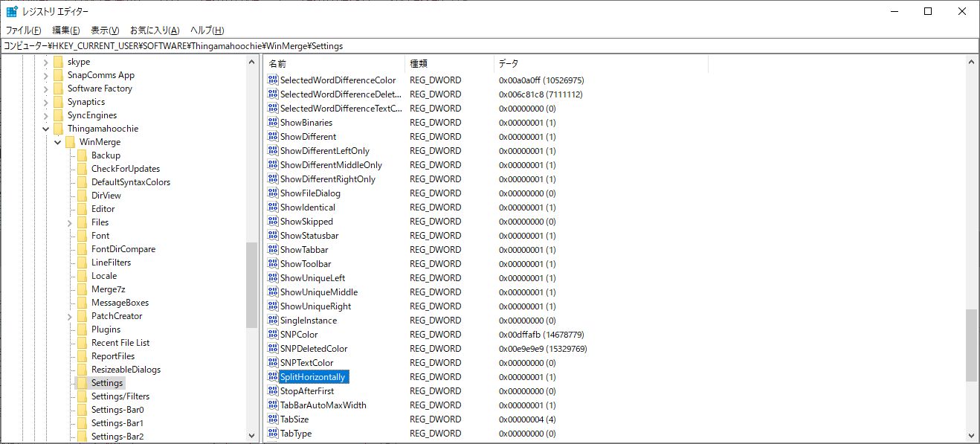
Task: Select the registry icon of TabSize value
Action: pyautogui.click(x=272, y=419)
